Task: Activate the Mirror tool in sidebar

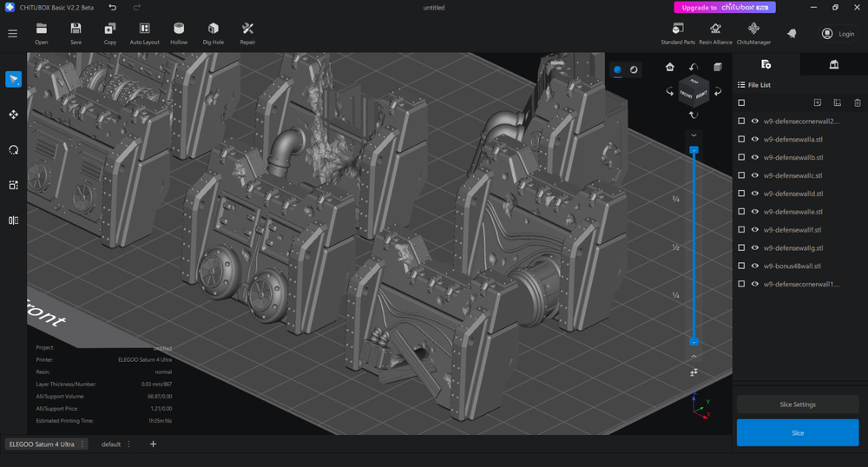Action: click(14, 220)
